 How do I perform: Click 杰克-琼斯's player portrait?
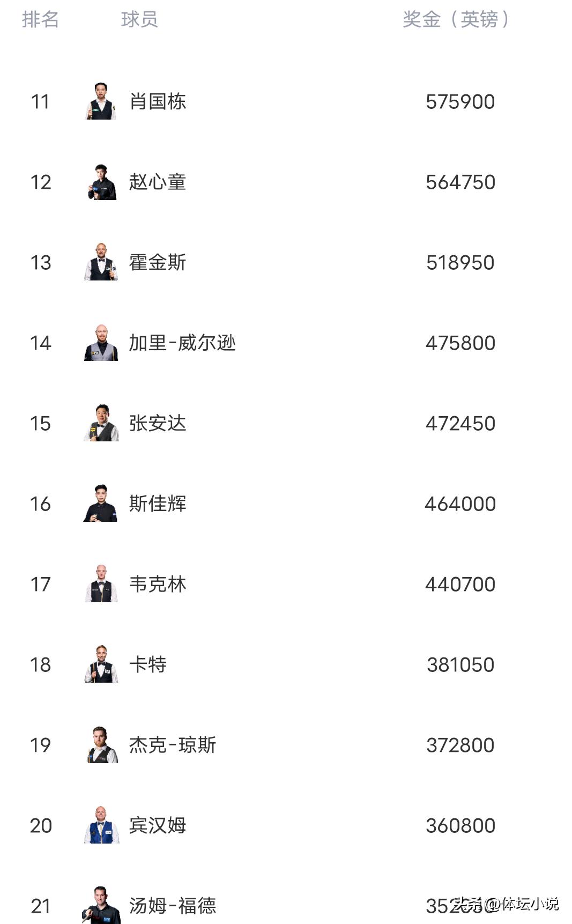(101, 745)
